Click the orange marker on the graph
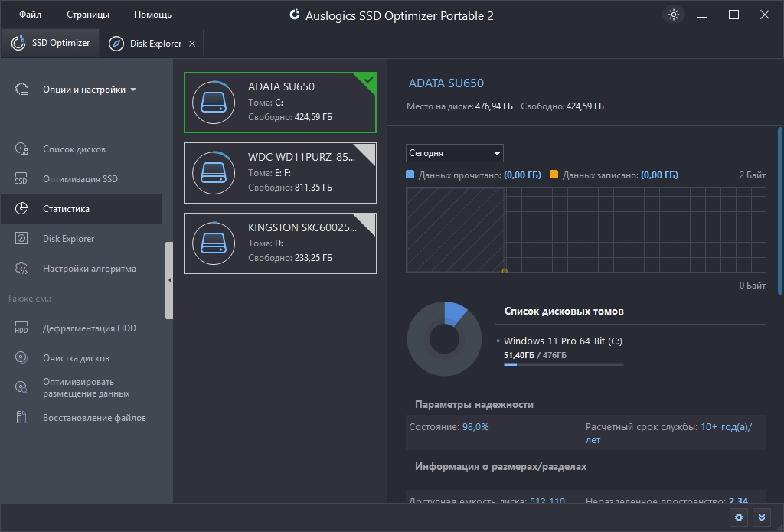Viewport: 784px width, 532px height. tap(505, 270)
